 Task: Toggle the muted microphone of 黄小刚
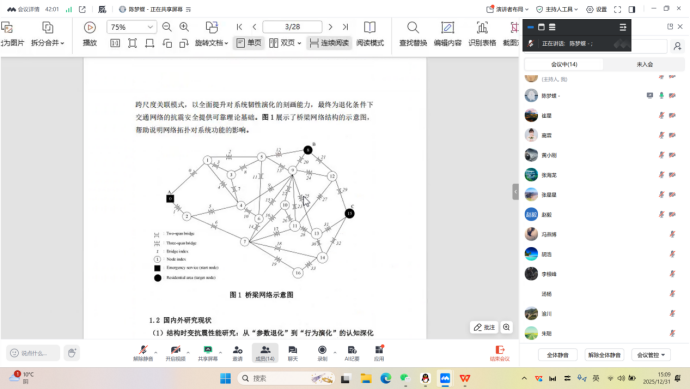661,154
